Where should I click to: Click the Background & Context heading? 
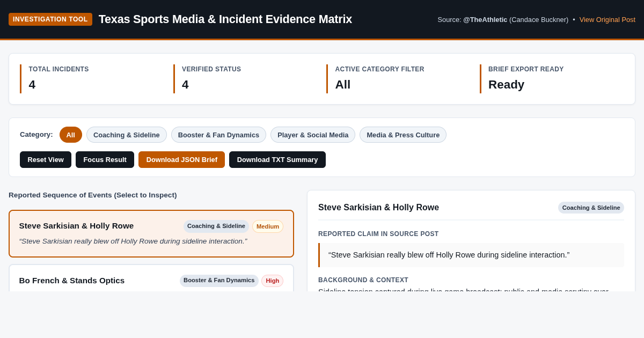pos(363,280)
